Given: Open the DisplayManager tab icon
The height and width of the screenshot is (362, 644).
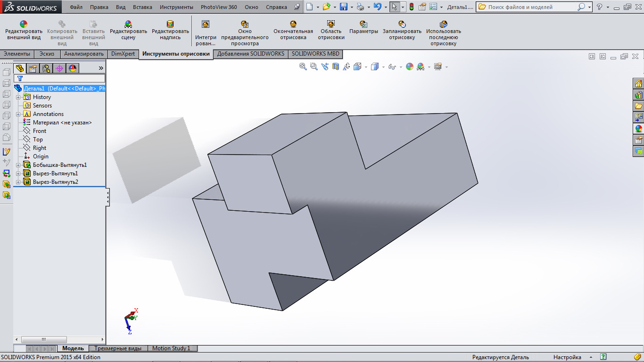Looking at the screenshot, I should point(72,68).
